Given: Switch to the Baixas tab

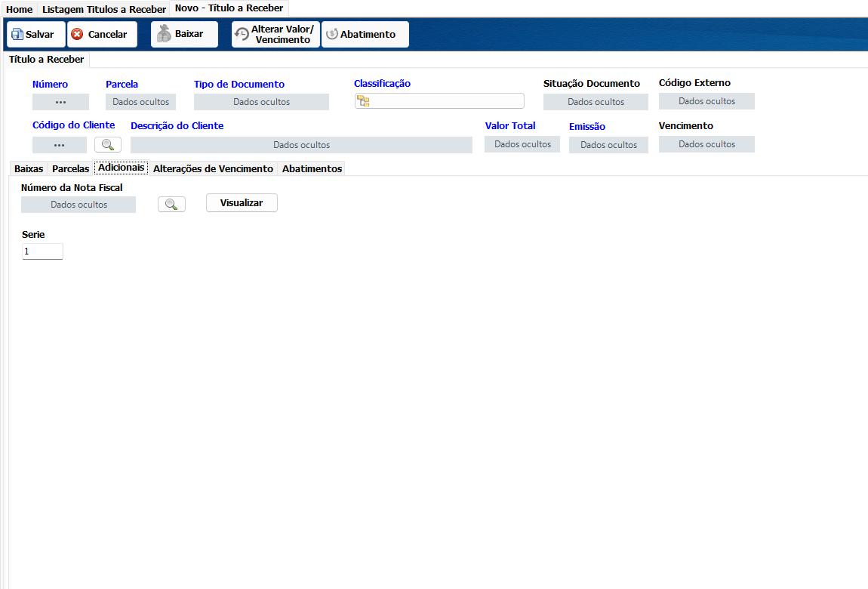Looking at the screenshot, I should click(29, 169).
